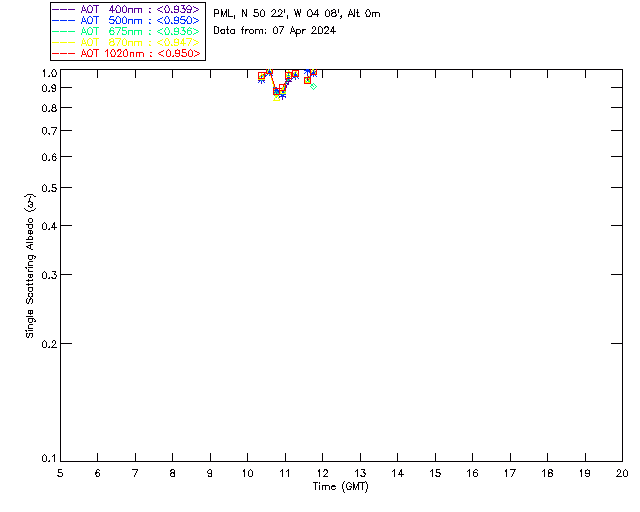This screenshot has width=640, height=512.
Task: Click the Single Scattering Albedo axis label
Action: coord(30,265)
